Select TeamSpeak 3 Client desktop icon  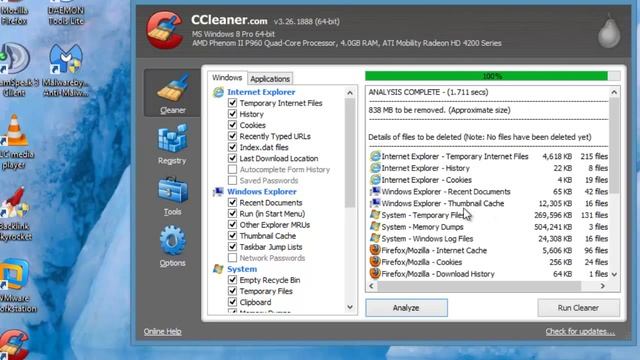16,70
